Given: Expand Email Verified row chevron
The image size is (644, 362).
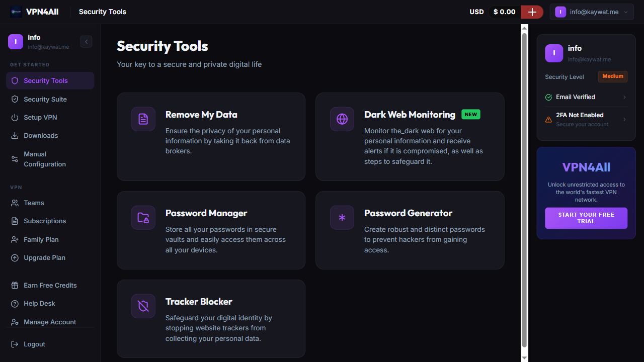Looking at the screenshot, I should coord(624,97).
